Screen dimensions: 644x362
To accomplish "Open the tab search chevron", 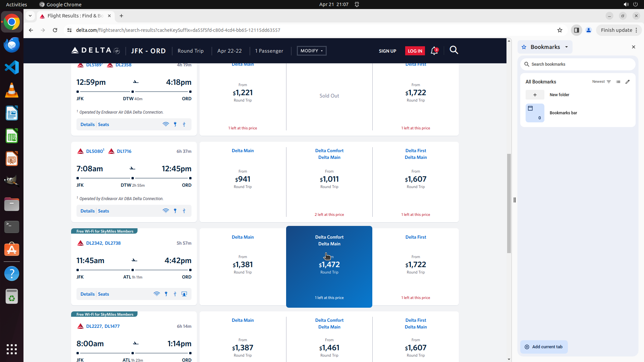I will 30,16.
